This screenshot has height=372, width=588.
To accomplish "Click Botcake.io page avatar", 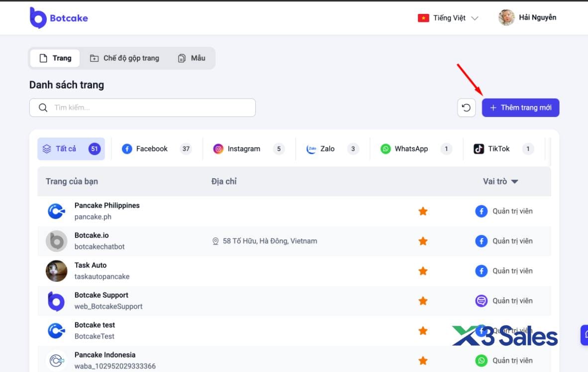I will click(56, 241).
